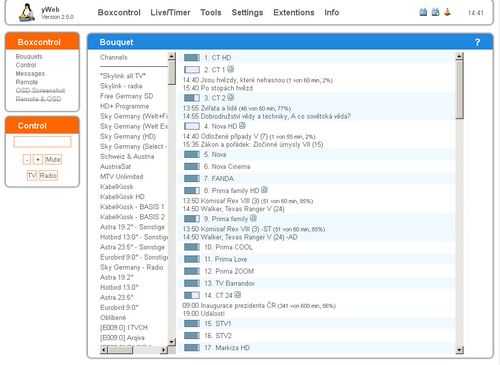Open EPG icon beside CT 2

click(231, 97)
